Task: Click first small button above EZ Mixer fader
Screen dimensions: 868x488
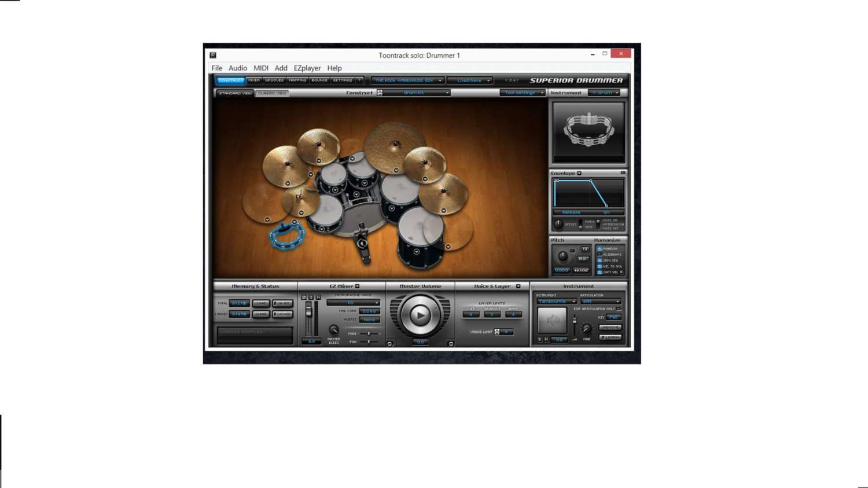Action: tap(304, 298)
